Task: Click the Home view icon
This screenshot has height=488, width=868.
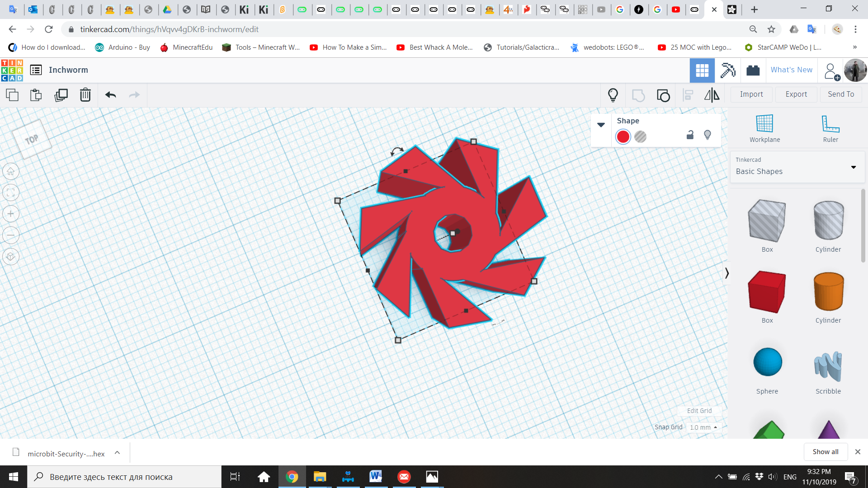Action: (x=11, y=172)
